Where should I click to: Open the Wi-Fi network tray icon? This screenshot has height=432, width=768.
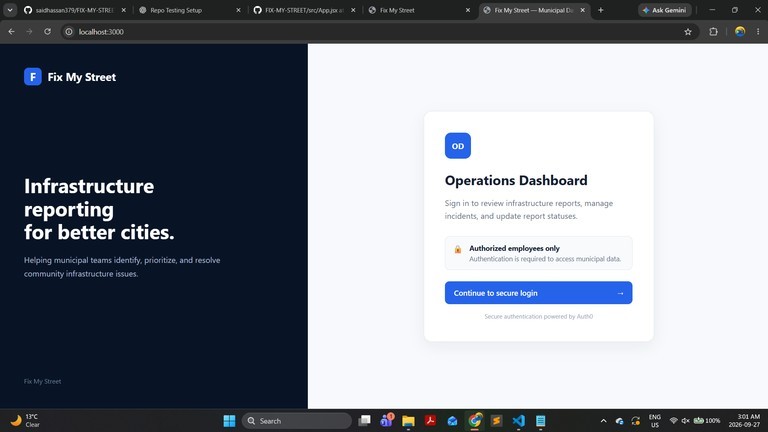pos(673,421)
